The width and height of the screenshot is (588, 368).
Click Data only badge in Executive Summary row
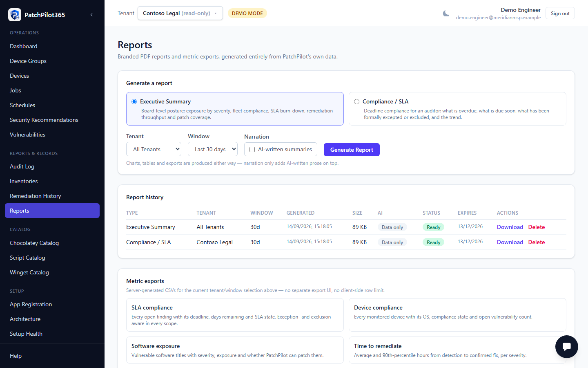click(x=392, y=227)
